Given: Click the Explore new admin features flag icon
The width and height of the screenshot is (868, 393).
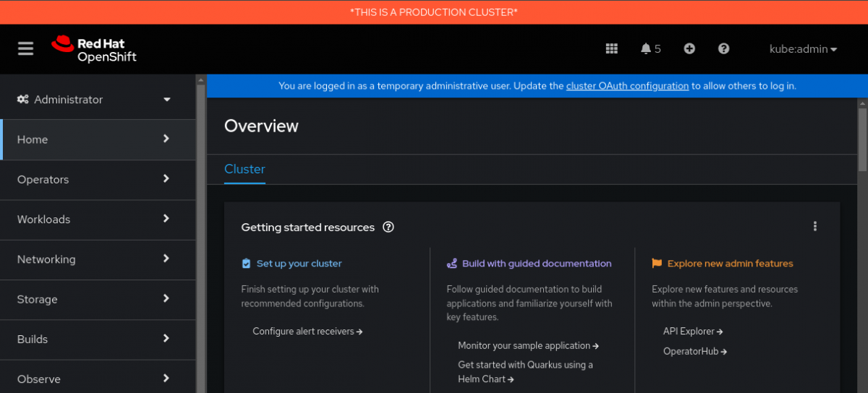Looking at the screenshot, I should point(657,264).
